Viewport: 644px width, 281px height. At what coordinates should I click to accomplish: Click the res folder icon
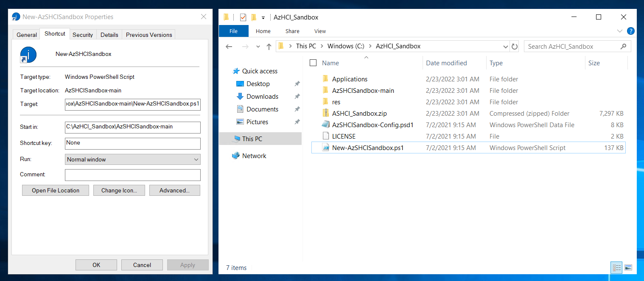pos(325,102)
